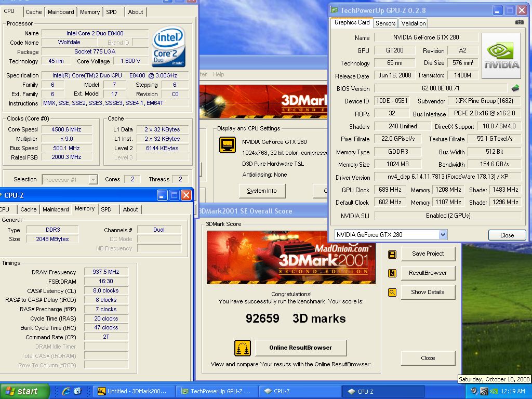Viewport: 532px width, 399px height.
Task: Click the Close button in GPU-Z
Action: tap(507, 235)
